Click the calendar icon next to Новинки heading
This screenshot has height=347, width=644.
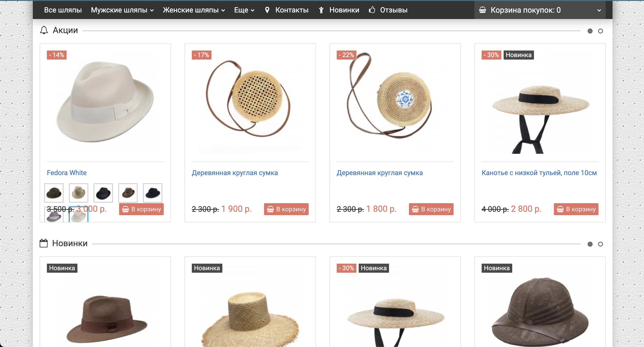44,243
